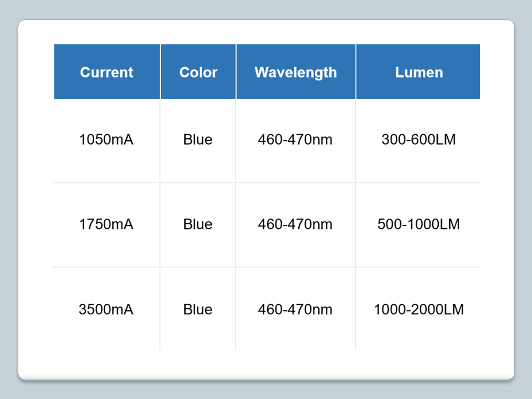Click the row line separating 1750mA and 3500mA
The image size is (532, 399).
tap(266, 267)
